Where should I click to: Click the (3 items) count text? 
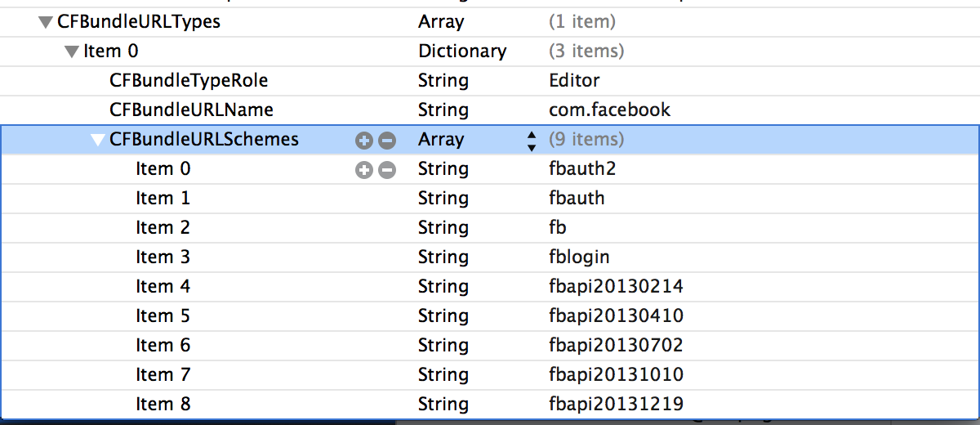click(586, 51)
